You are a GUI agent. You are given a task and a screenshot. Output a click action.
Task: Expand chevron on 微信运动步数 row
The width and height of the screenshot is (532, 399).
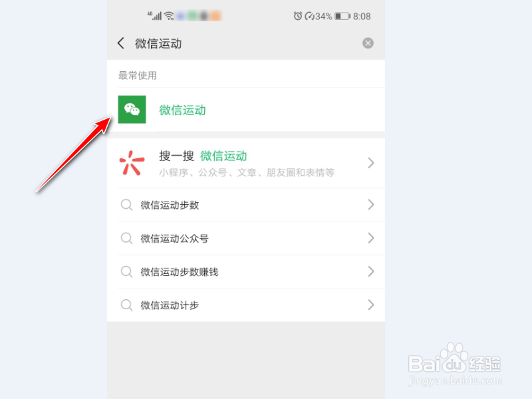371,205
